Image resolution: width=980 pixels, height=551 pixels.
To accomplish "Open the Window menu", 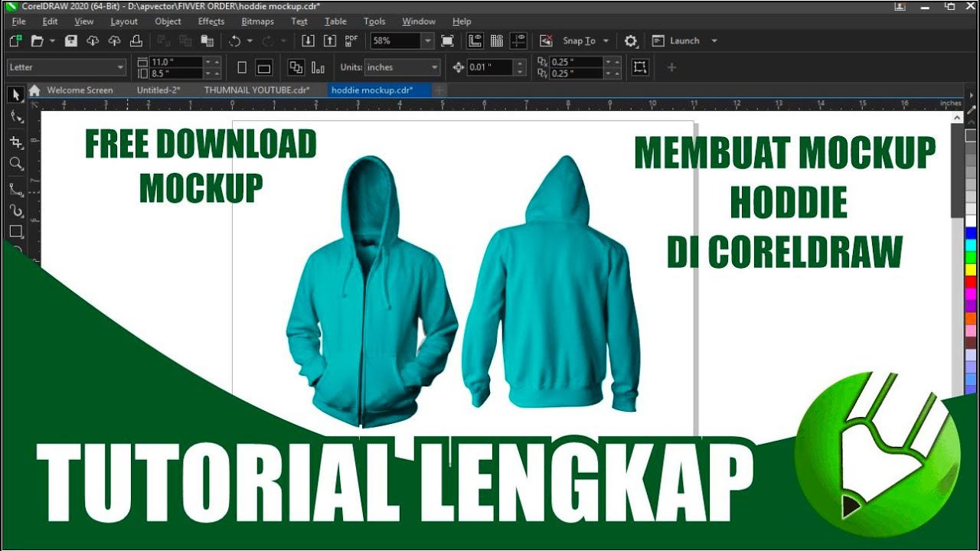I will [x=419, y=21].
